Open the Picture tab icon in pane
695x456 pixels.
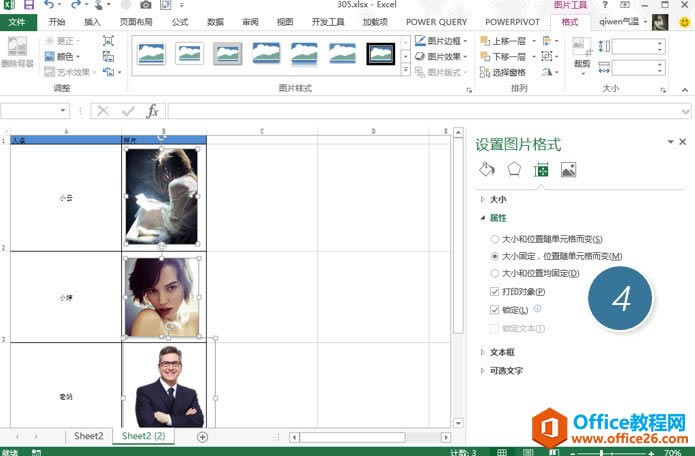(568, 169)
